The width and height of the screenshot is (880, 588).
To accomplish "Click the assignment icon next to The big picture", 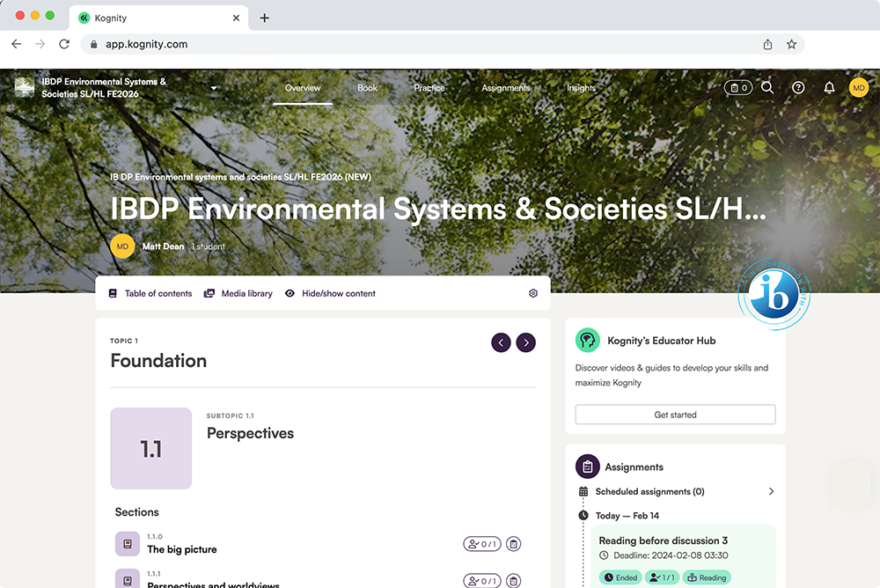I will [514, 544].
